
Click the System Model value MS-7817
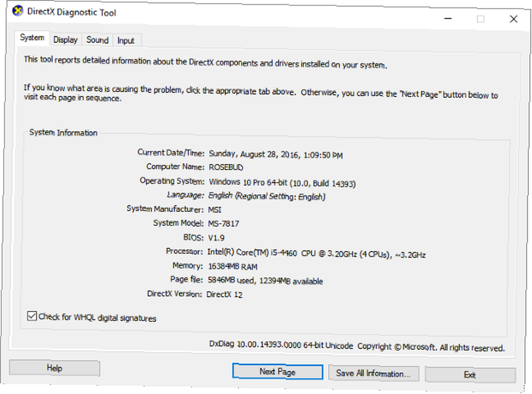pyautogui.click(x=223, y=224)
